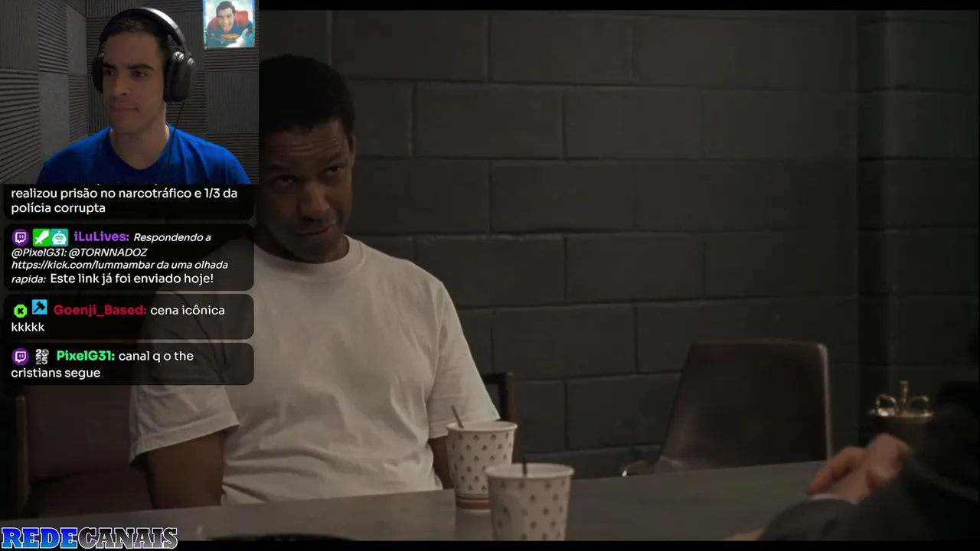Click 'Este link já foi enviado hoje!' message
Image resolution: width=980 pixels, height=551 pixels.
[x=132, y=279]
